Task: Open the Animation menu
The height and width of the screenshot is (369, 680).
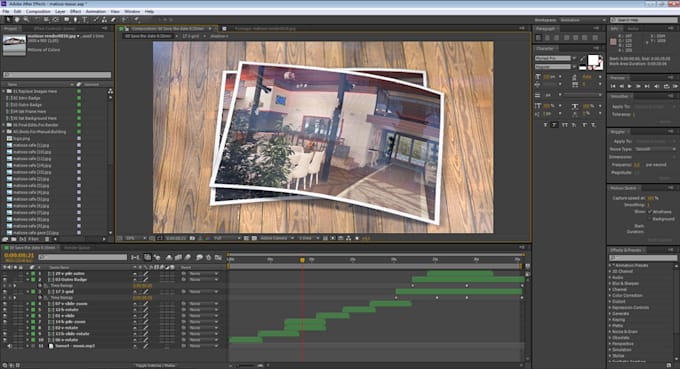Action: click(95, 11)
